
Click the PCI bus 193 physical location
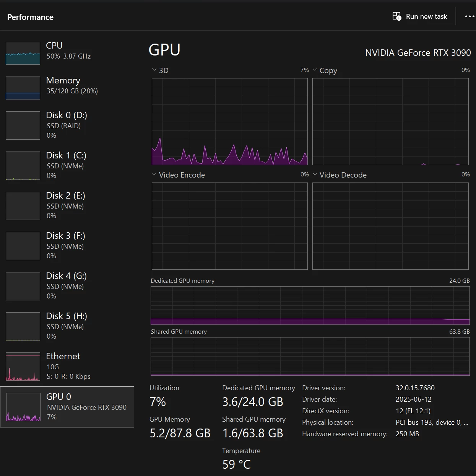tap(432, 422)
